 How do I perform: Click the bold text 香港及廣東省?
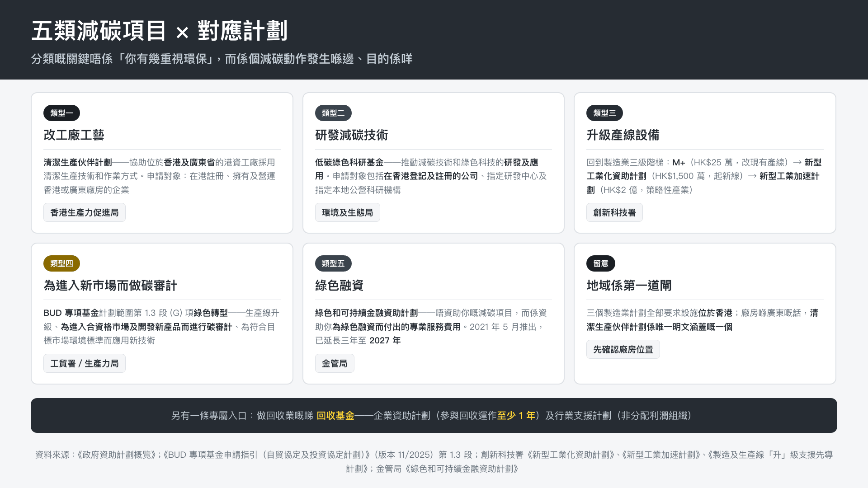(x=189, y=162)
